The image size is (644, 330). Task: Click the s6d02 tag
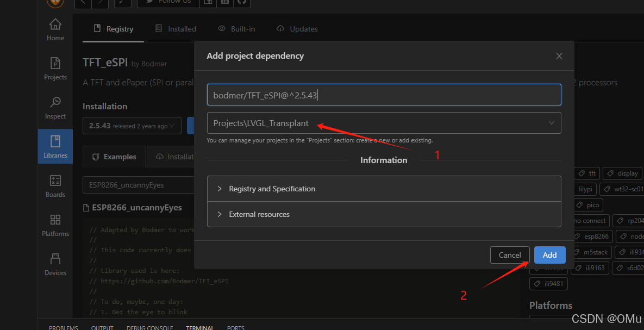tap(629, 267)
